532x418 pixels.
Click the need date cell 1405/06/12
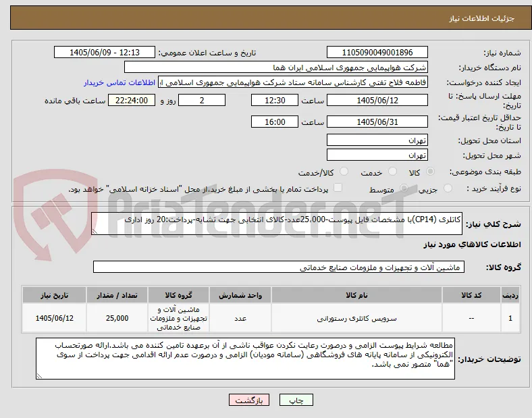pyautogui.click(x=54, y=318)
